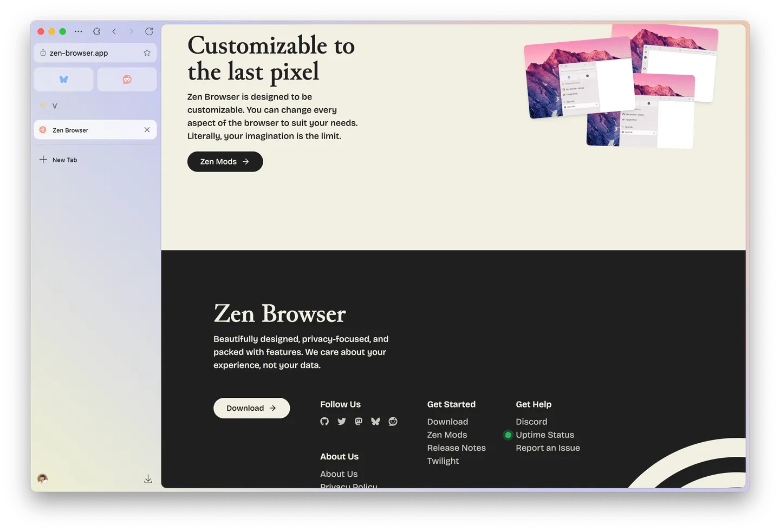Bookmark the page with the star
The image size is (780, 532).
point(147,52)
